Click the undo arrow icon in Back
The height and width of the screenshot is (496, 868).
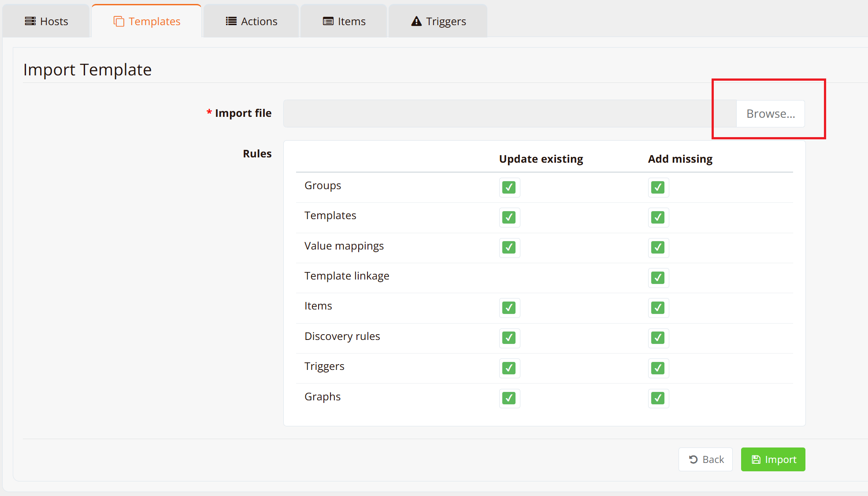[693, 459]
